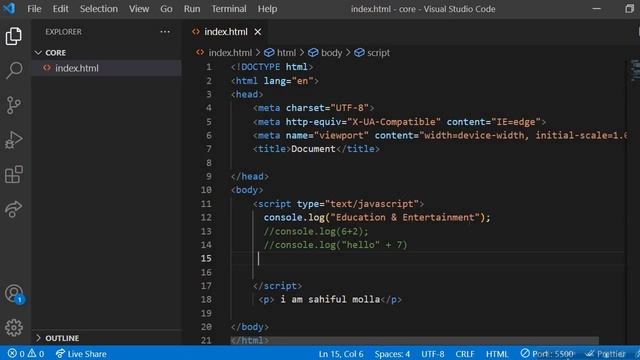640x360 pixels.
Task: Click Ln 15, Col 6 cursor position
Action: [341, 353]
